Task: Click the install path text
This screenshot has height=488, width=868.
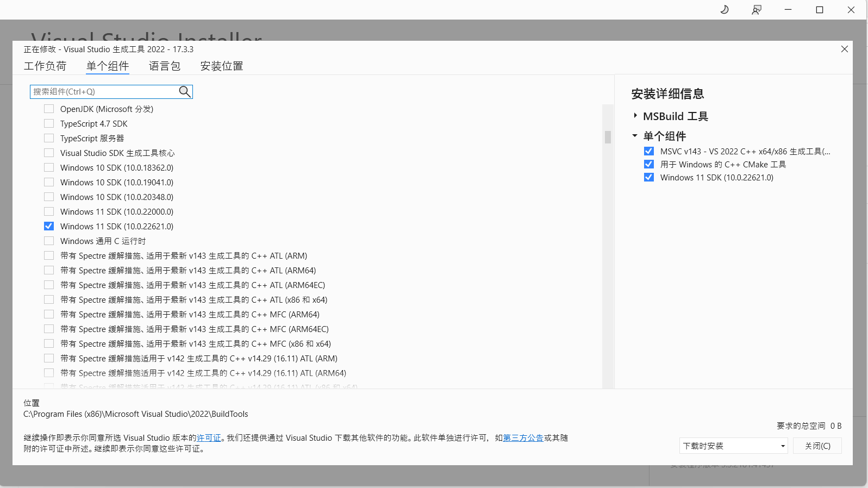Action: pos(136,414)
